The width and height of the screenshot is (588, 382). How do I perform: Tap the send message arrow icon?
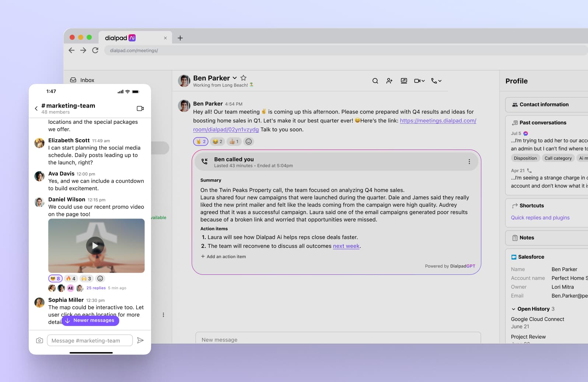tap(140, 340)
